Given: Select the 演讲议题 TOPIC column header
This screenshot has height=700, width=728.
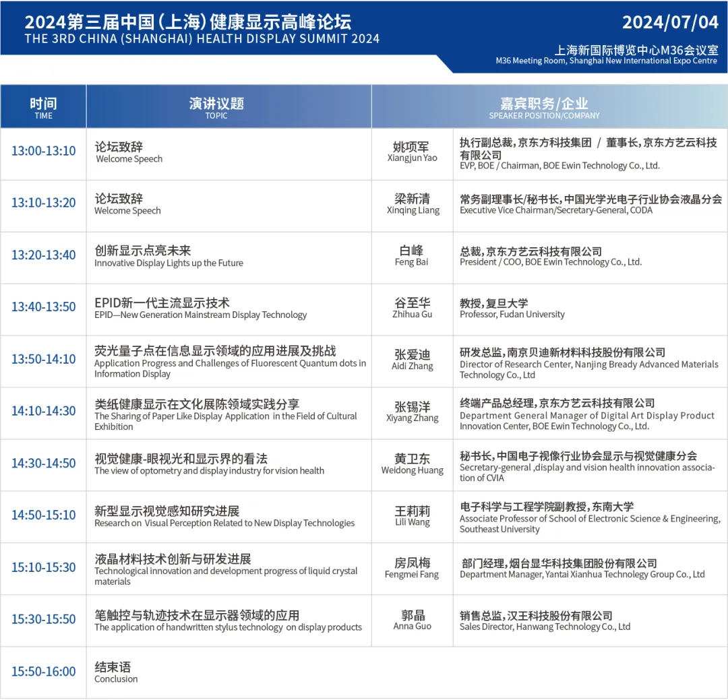Looking at the screenshot, I should 216,107.
